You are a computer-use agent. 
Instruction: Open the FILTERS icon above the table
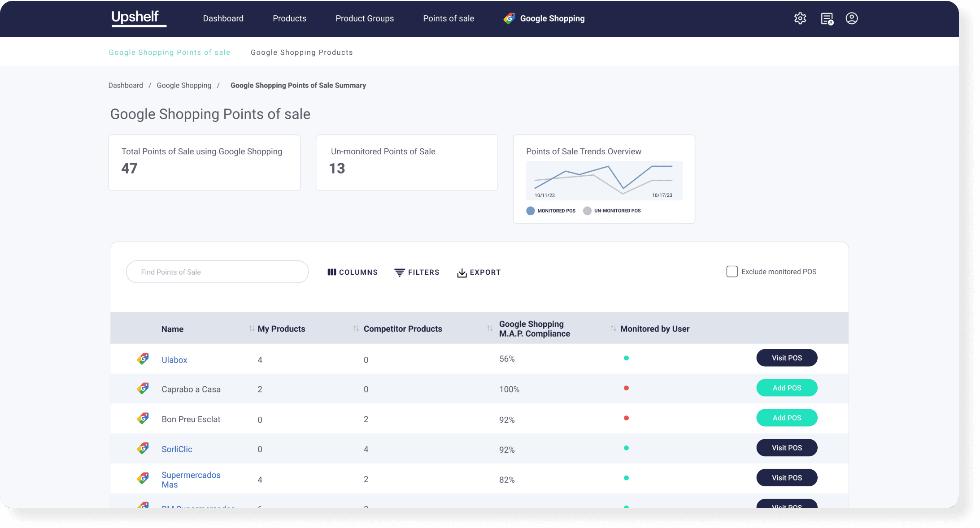399,272
